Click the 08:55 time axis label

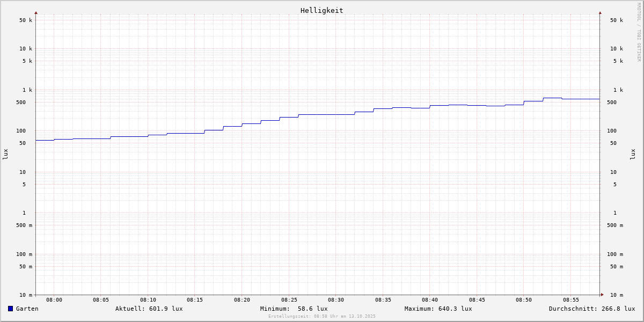click(x=571, y=300)
